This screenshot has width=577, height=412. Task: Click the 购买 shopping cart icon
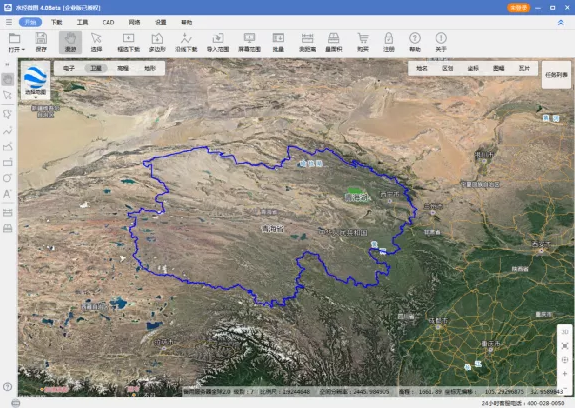[x=363, y=42]
